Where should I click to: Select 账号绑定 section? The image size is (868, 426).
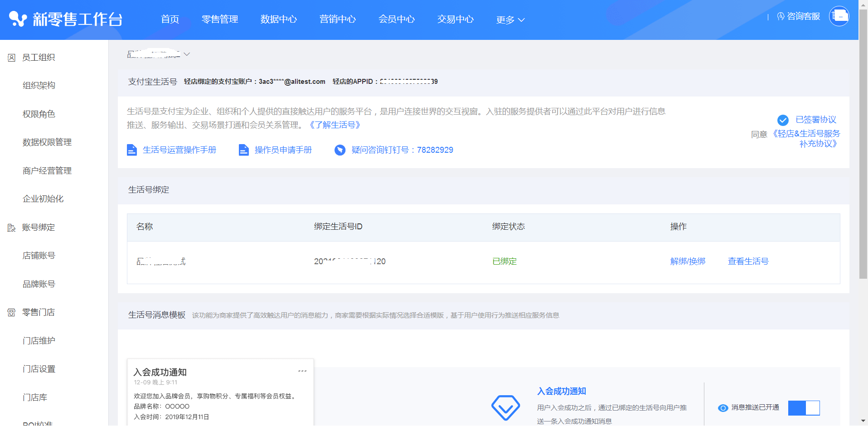pos(39,228)
